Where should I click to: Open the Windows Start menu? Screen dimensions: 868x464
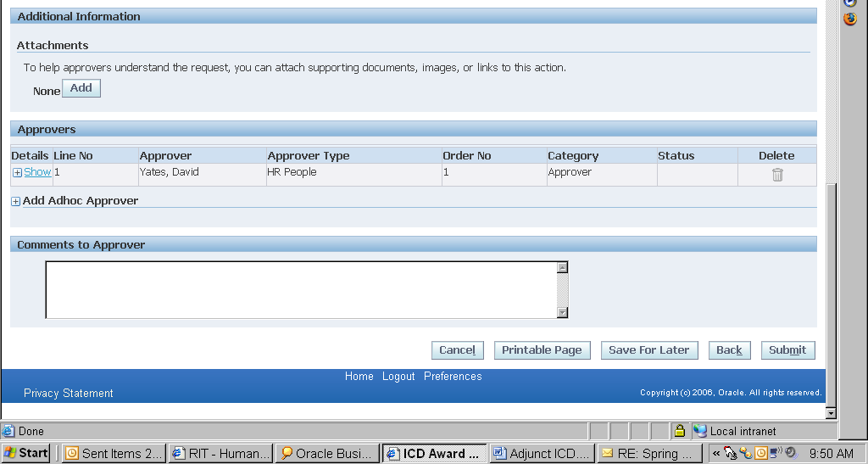26,453
